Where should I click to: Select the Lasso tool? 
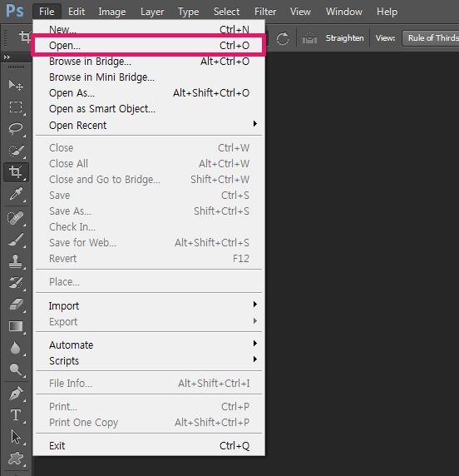click(x=16, y=129)
